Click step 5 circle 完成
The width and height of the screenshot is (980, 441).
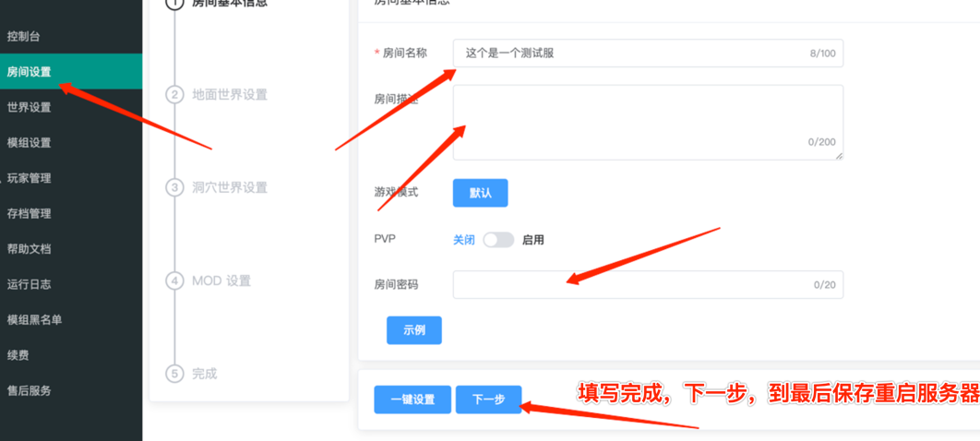174,374
